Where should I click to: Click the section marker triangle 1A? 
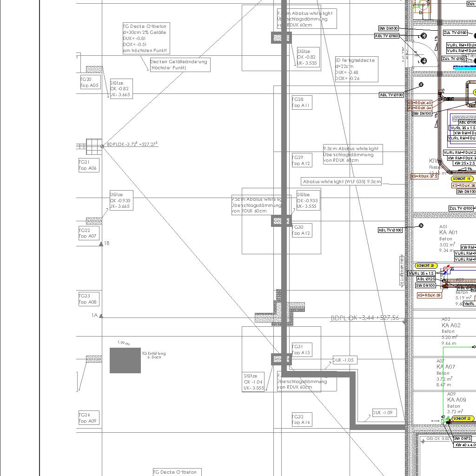coord(101,316)
